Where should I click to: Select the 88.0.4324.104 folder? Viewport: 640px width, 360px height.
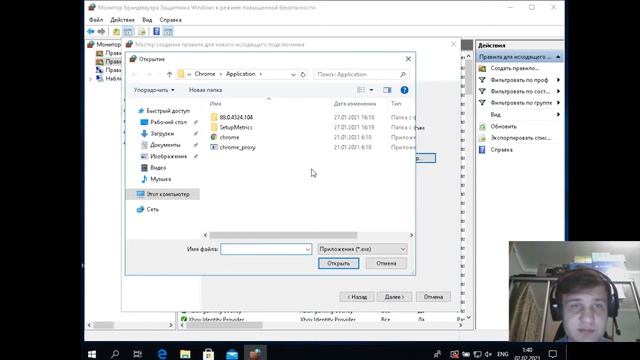point(236,117)
